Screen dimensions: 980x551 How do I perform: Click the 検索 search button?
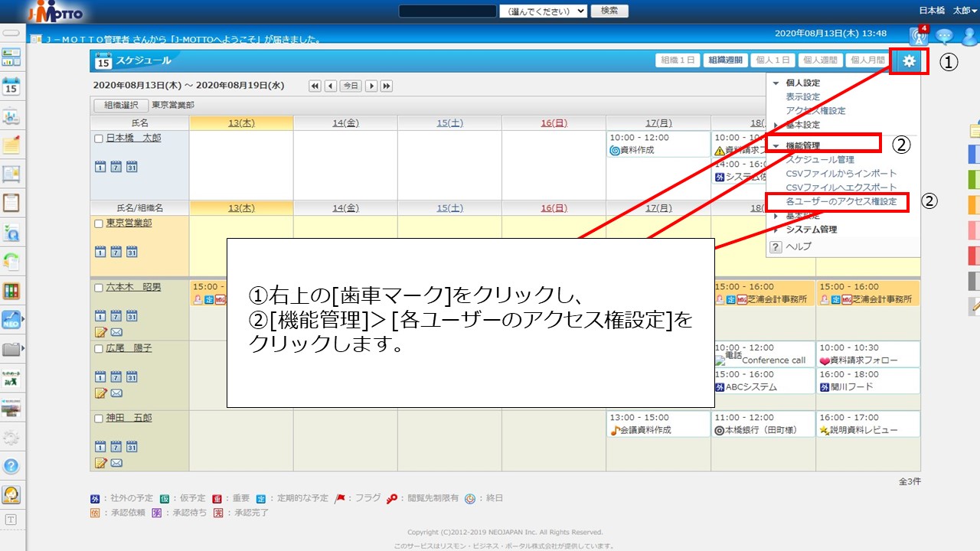point(609,11)
